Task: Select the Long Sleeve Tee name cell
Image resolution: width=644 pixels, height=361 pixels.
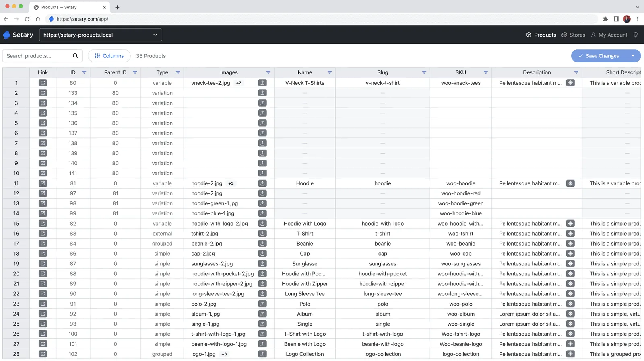Action: [x=305, y=294]
